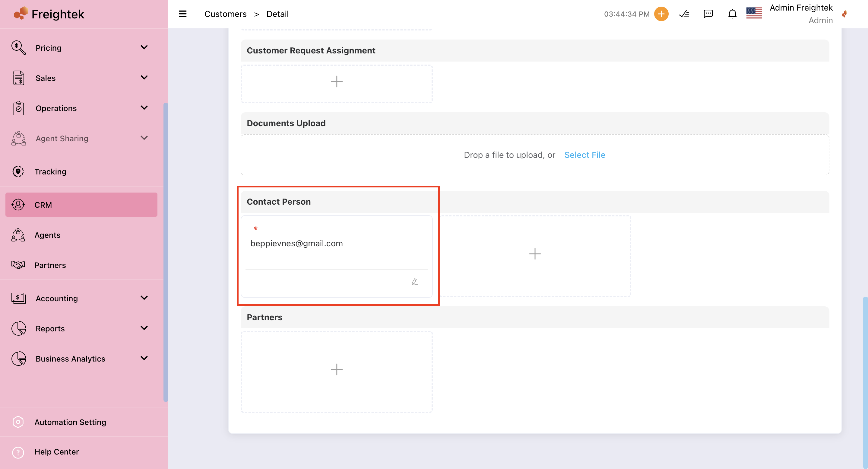Image resolution: width=868 pixels, height=469 pixels.
Task: Add a new Customer Request Assignment
Action: [336, 81]
